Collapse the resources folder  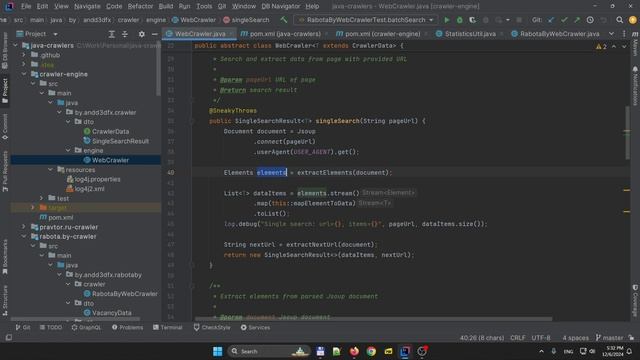(51, 169)
